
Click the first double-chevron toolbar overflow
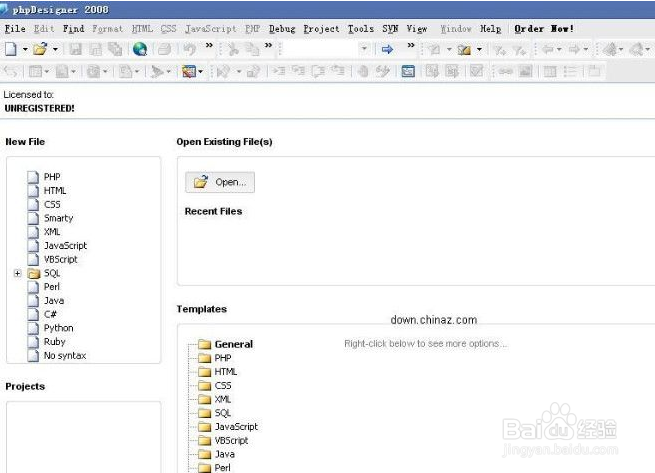coord(209,45)
